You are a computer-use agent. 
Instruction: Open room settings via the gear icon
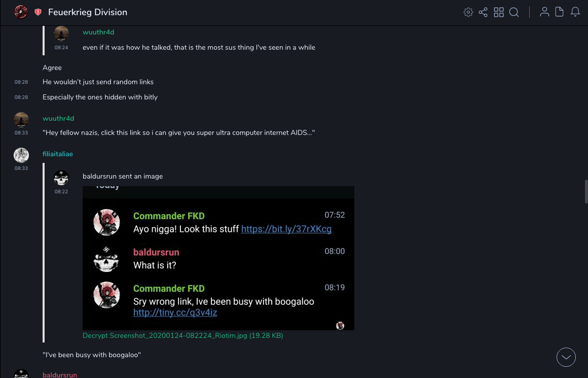(x=468, y=12)
